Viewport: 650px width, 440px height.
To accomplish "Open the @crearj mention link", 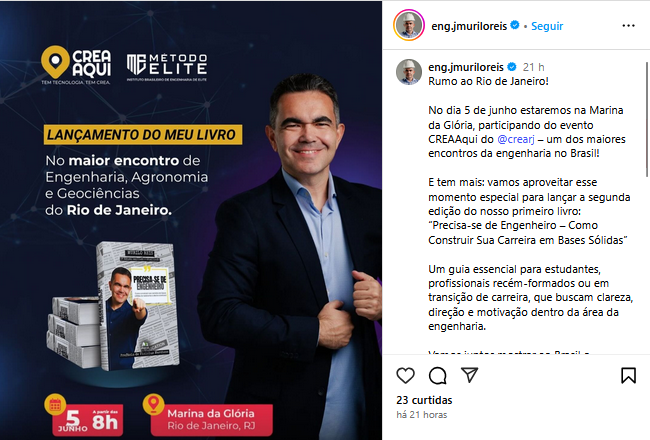I will [x=516, y=139].
